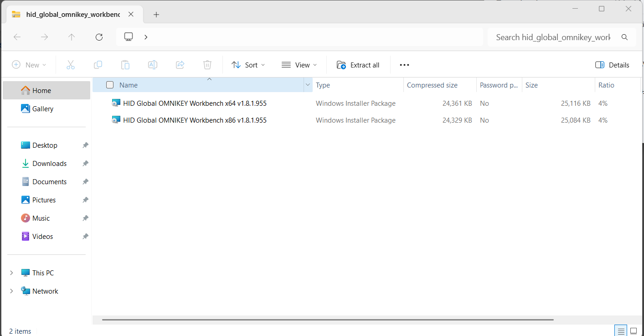Screen dimensions: 644x336
Task: Navigate up one folder level
Action: coord(72,37)
